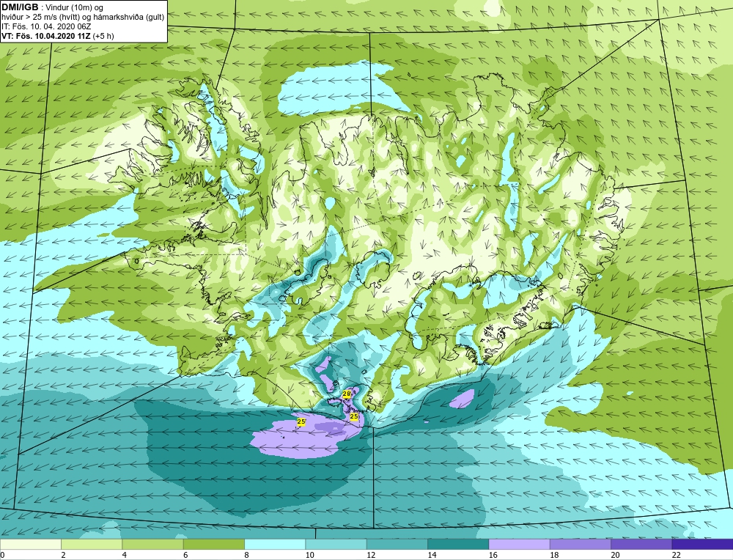Click the legend scale number 10

(310, 555)
